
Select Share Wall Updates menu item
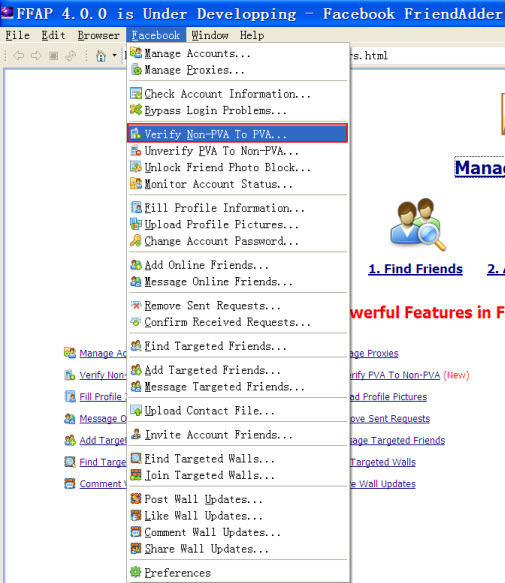point(238,548)
